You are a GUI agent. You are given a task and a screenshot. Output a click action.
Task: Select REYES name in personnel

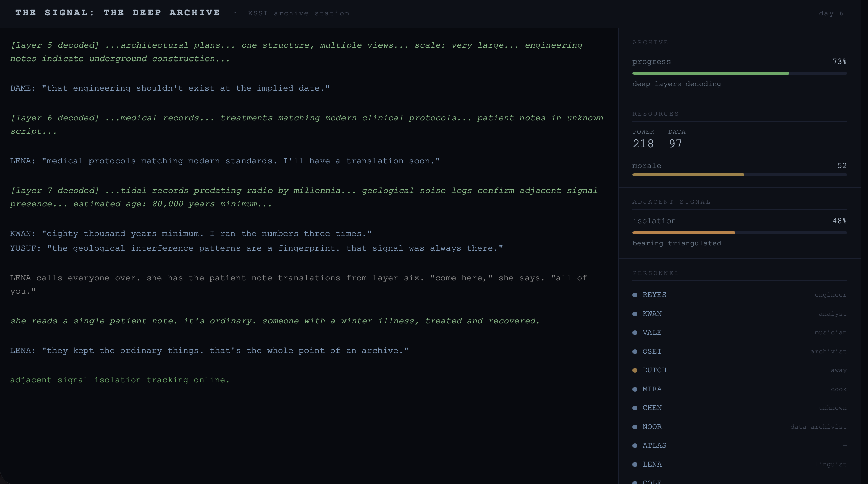point(654,295)
